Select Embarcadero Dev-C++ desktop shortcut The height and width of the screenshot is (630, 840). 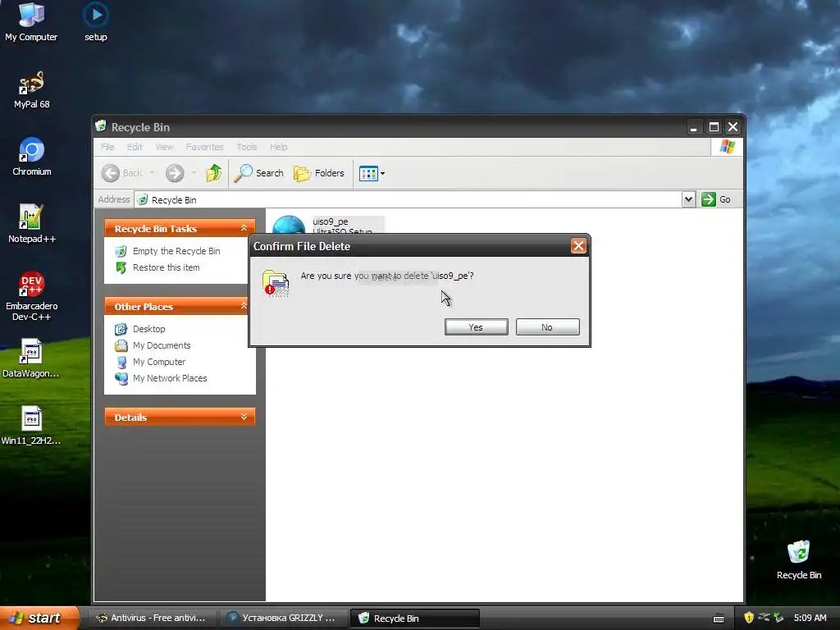coord(32,296)
